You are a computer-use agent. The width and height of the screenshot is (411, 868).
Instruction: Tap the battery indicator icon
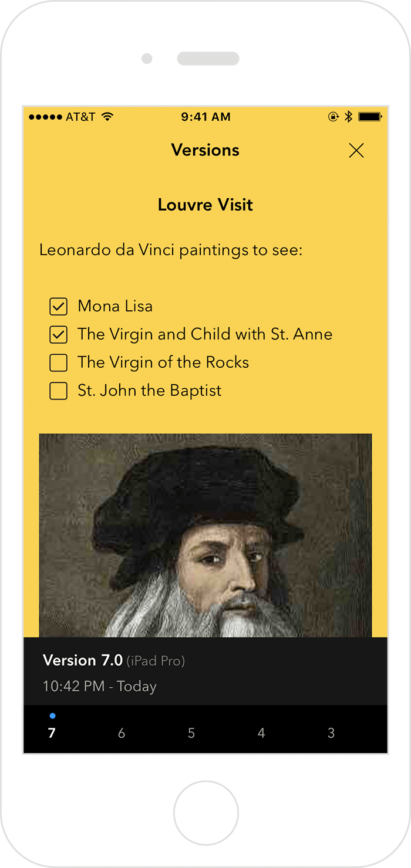tap(370, 117)
